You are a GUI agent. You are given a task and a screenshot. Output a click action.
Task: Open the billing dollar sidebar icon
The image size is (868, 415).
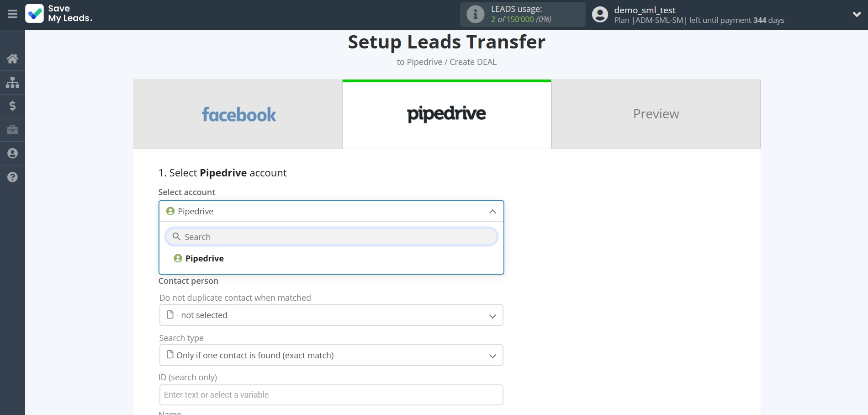pos(12,106)
